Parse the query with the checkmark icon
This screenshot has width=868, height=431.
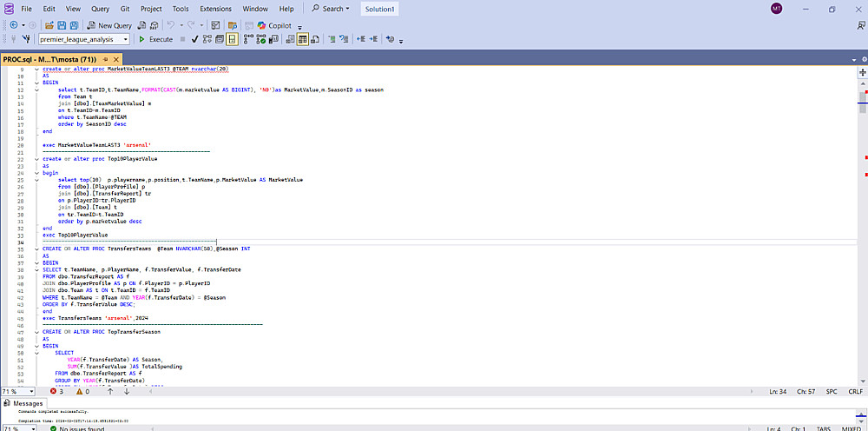click(x=194, y=39)
